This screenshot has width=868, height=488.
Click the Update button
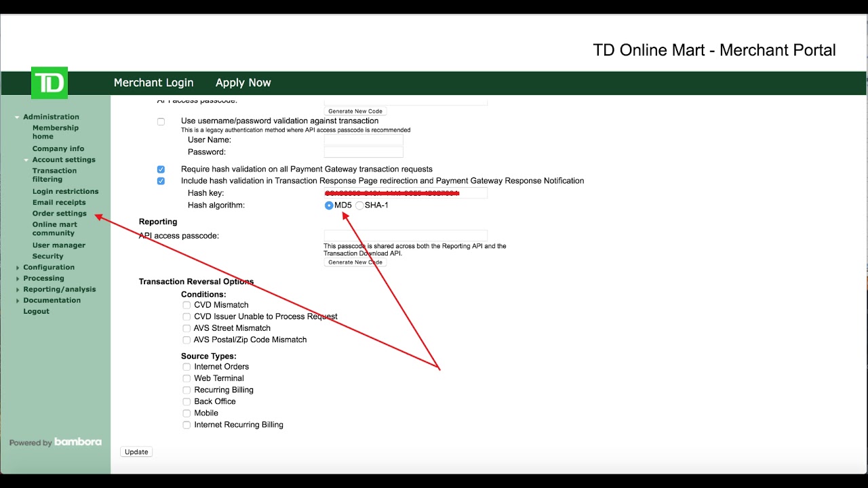[x=136, y=451]
